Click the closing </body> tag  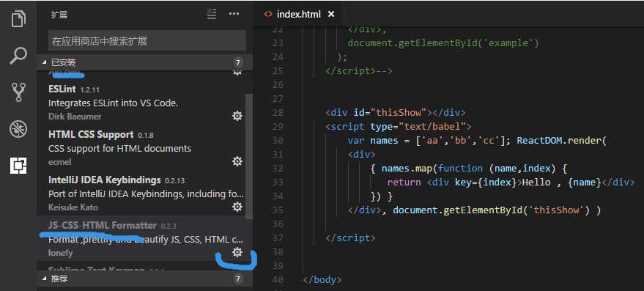coord(322,280)
